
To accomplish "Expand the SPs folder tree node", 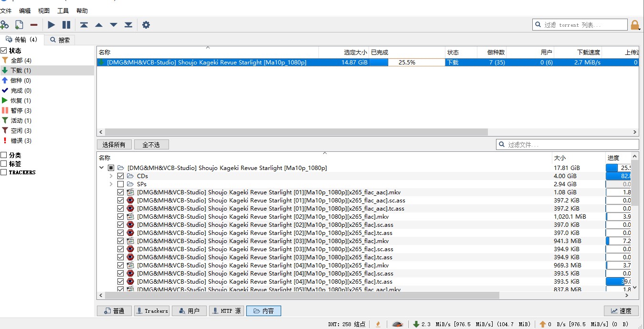I will [111, 184].
